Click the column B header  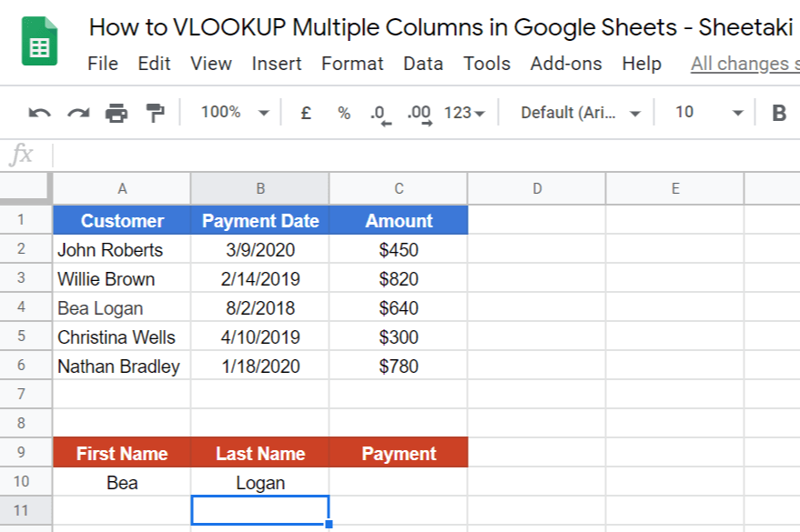[260, 188]
